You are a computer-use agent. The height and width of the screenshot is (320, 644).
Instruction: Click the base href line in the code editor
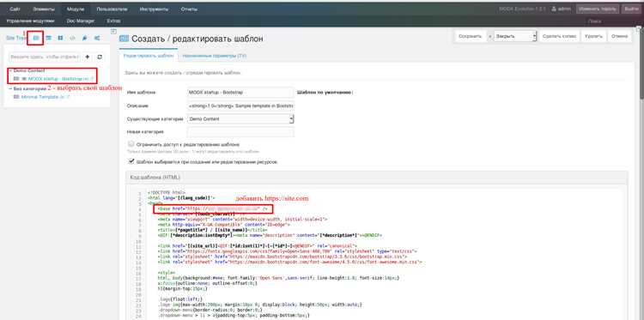[213, 208]
